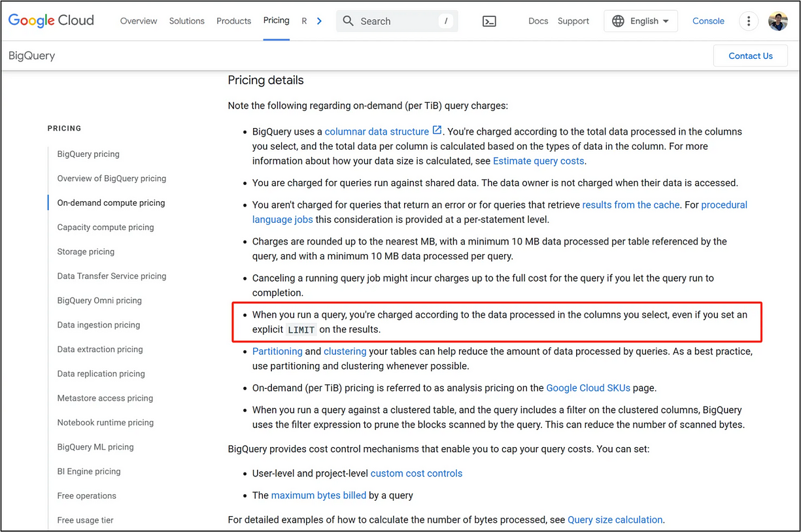801x532 pixels.
Task: Click the slash shortcut key hint in search
Action: [x=446, y=21]
